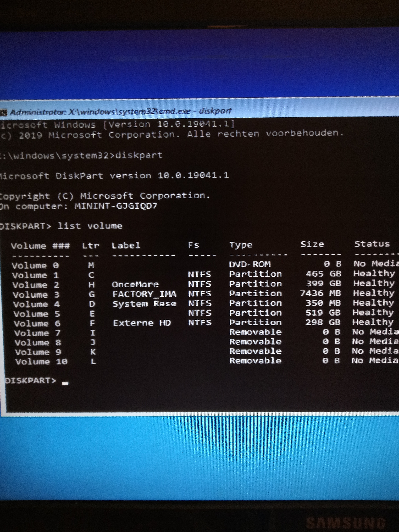Click the 'System Rese' volume label
The width and height of the screenshot is (399, 532).
point(145,304)
